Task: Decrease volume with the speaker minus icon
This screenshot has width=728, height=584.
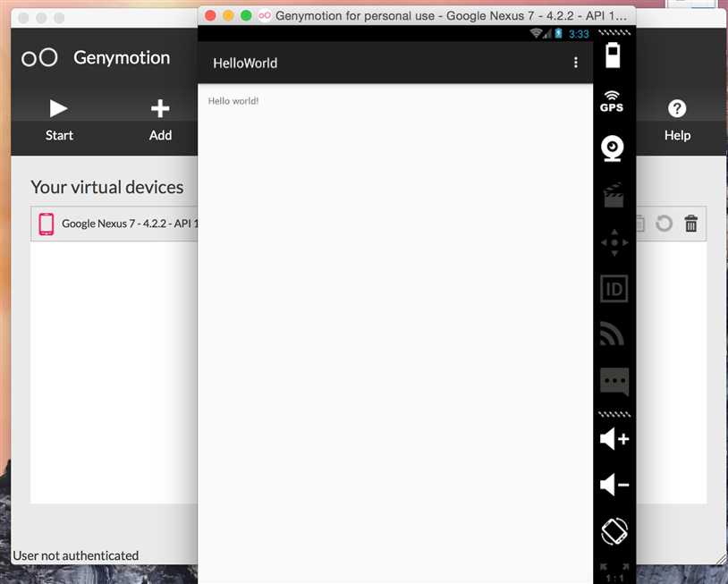Action: tap(614, 485)
